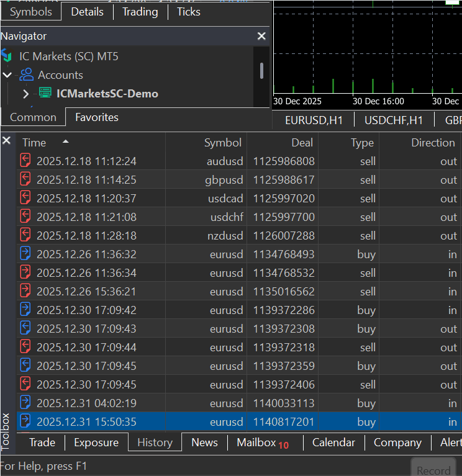Viewport: 462px width, 476px height.
Task: Click the Accounts people icon
Action: click(x=27, y=74)
